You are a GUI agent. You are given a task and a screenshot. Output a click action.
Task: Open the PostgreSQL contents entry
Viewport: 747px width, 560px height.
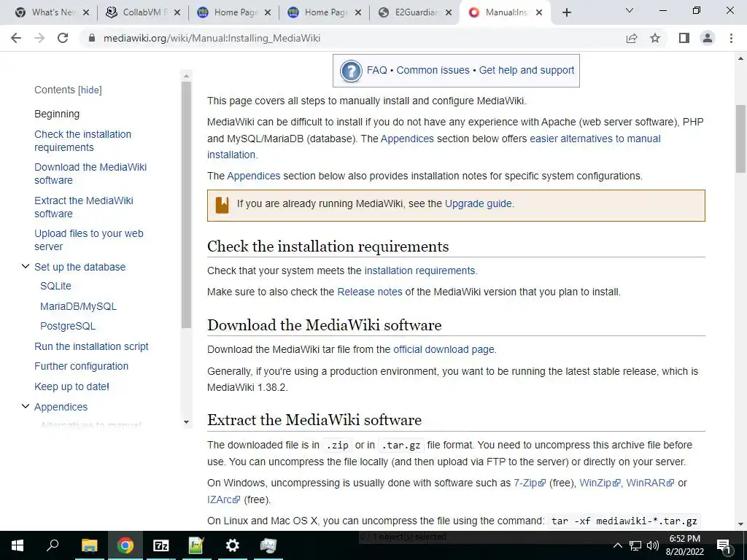[x=68, y=326]
